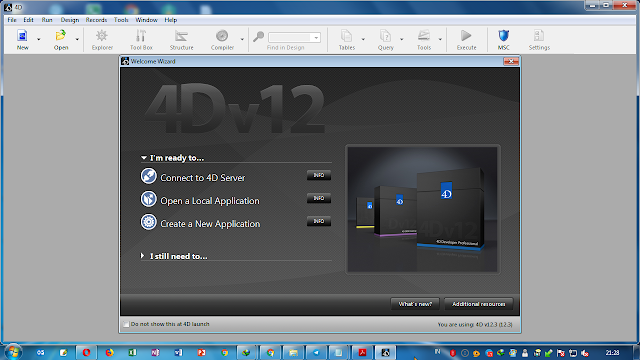Click the Tools toolbar icon

pyautogui.click(x=424, y=36)
